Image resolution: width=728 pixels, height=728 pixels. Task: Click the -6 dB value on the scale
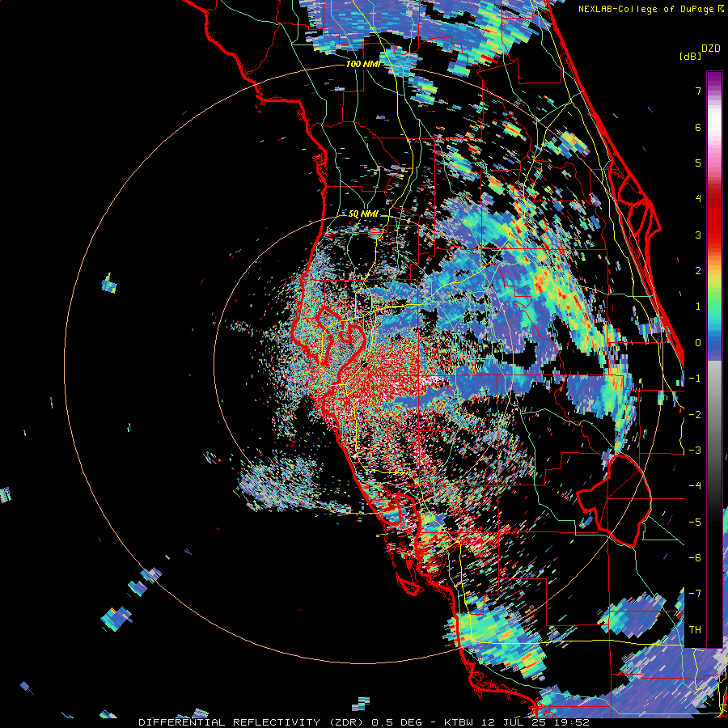coord(695,558)
